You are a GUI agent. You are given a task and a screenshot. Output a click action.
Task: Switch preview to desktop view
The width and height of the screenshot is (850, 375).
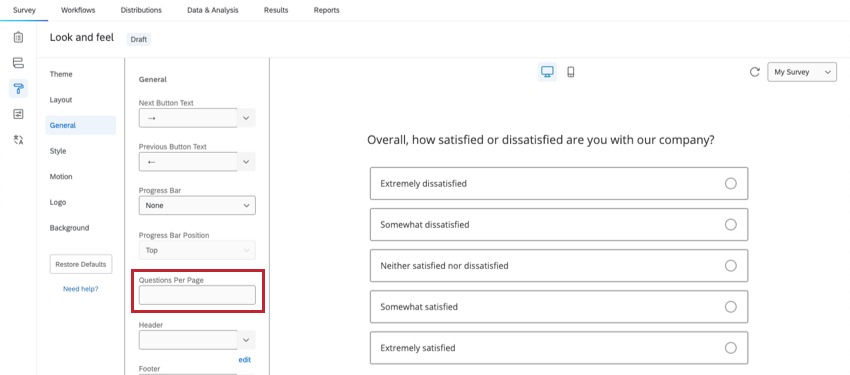click(x=548, y=72)
